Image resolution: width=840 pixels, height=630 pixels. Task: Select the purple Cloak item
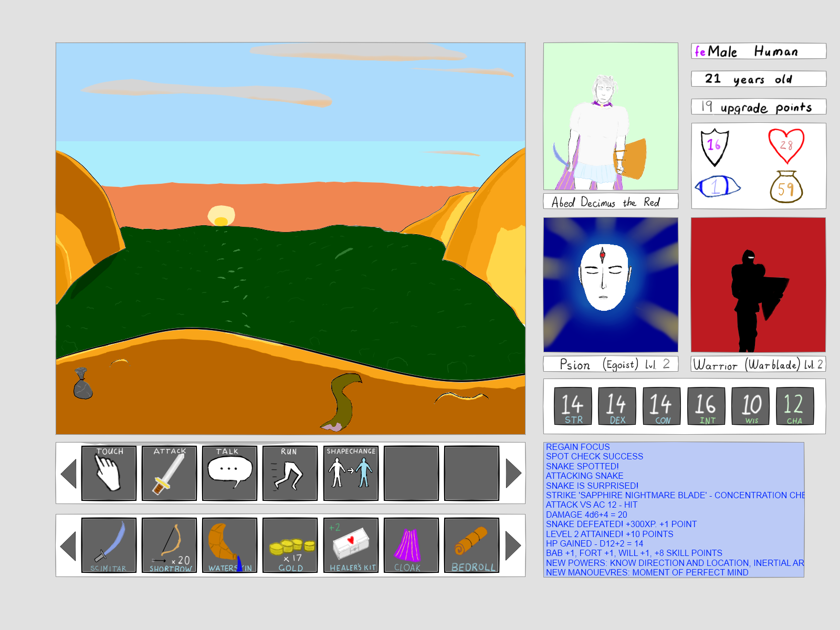(411, 545)
